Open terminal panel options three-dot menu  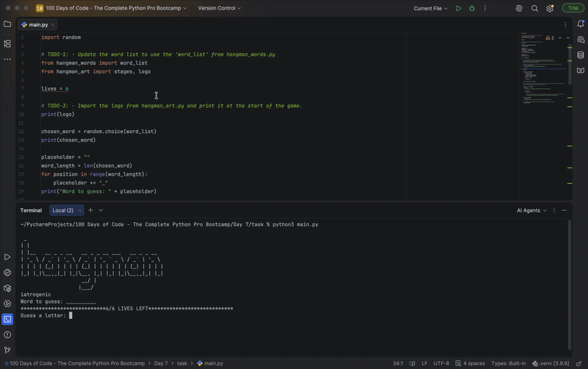point(554,210)
